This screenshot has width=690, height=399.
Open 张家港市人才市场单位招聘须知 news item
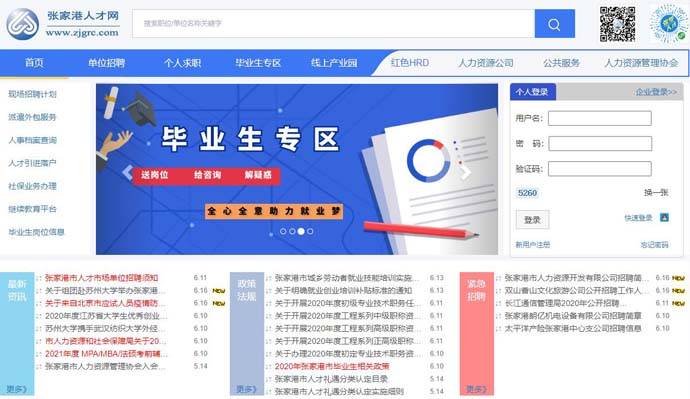coord(101,278)
